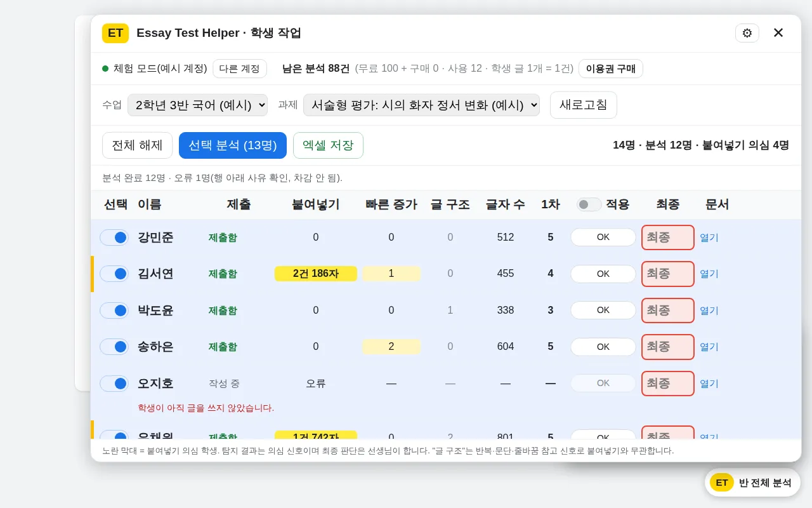Viewport: 812px width, 508px height.
Task: Click the ET icon on the 반 전체 분석 button
Action: [x=722, y=483]
